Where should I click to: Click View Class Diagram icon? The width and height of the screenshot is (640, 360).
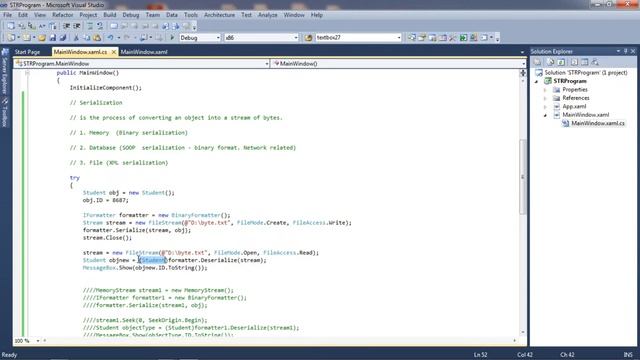595,62
